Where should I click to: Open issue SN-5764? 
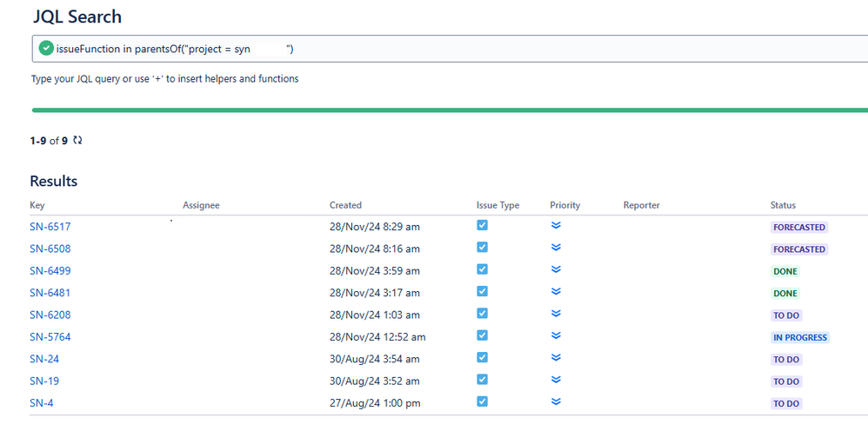pyautogui.click(x=50, y=337)
